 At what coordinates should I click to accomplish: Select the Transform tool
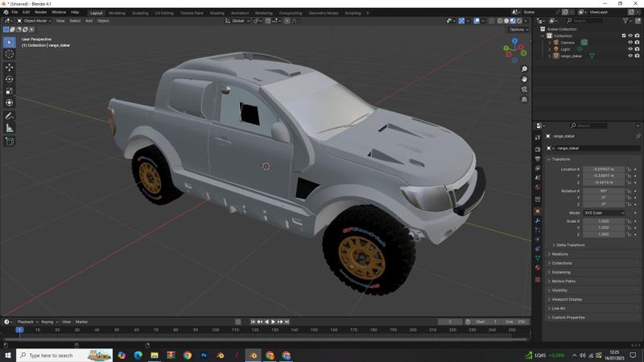tap(9, 103)
